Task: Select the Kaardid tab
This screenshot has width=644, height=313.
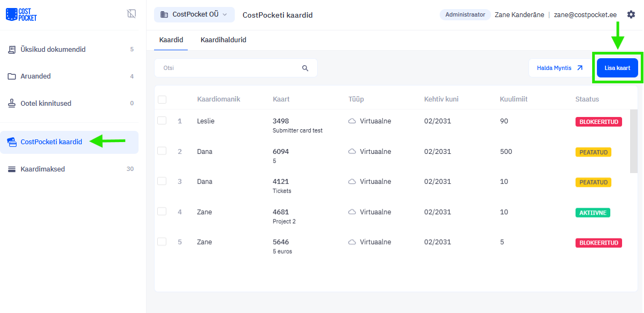Action: click(171, 40)
